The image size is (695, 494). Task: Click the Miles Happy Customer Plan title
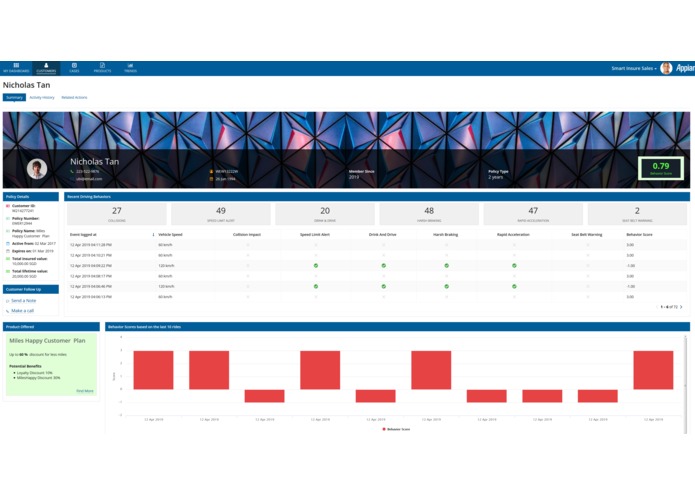(47, 341)
